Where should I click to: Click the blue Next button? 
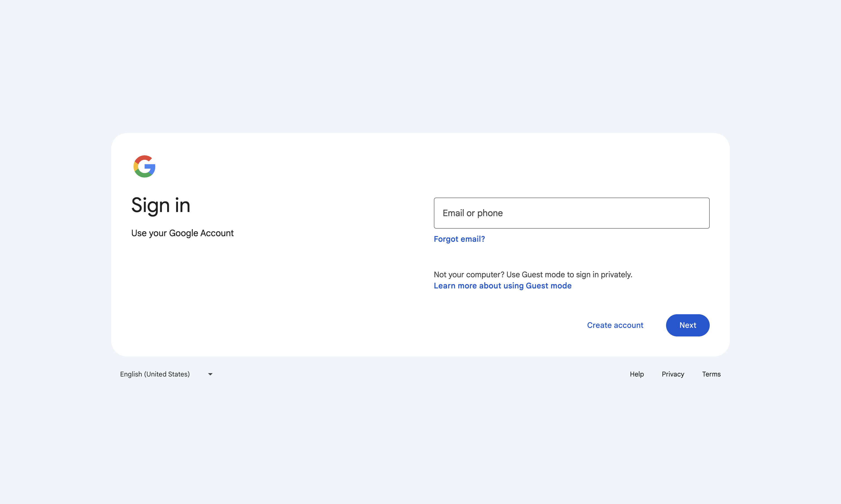pyautogui.click(x=687, y=325)
